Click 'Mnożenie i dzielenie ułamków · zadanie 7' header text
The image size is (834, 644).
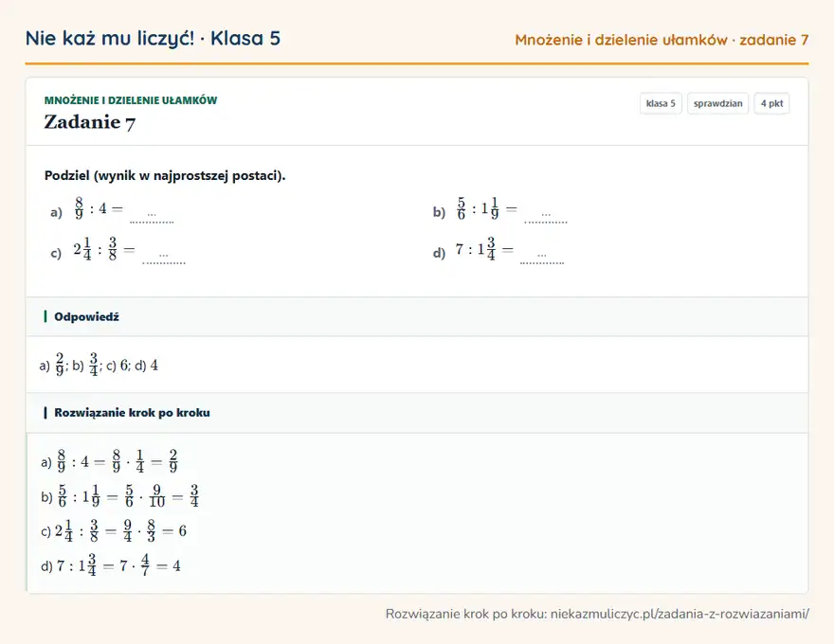[x=662, y=40]
